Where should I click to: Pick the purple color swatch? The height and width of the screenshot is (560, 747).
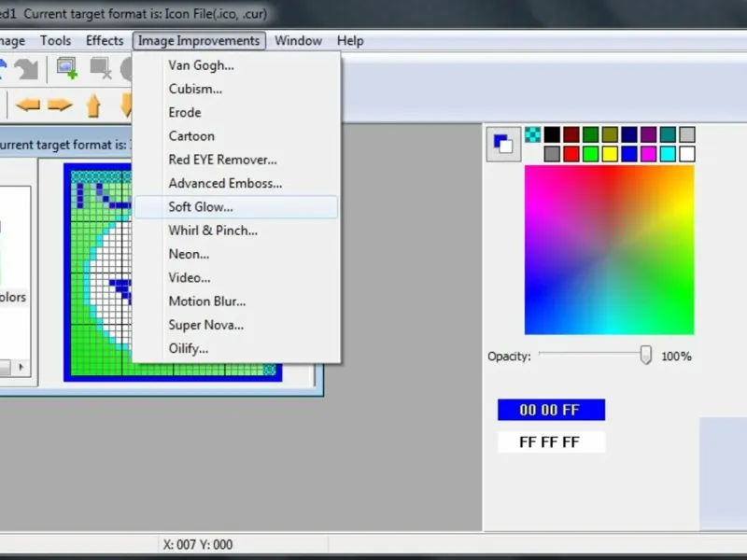648,134
